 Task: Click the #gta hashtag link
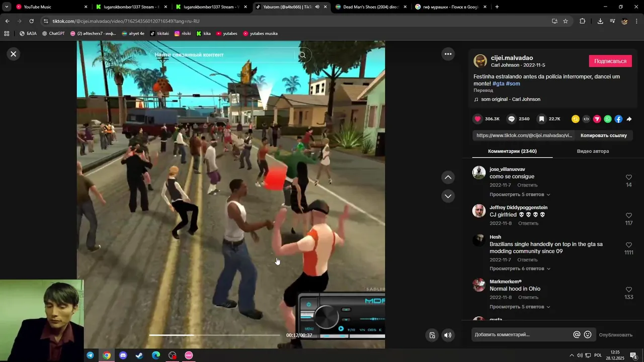click(498, 83)
